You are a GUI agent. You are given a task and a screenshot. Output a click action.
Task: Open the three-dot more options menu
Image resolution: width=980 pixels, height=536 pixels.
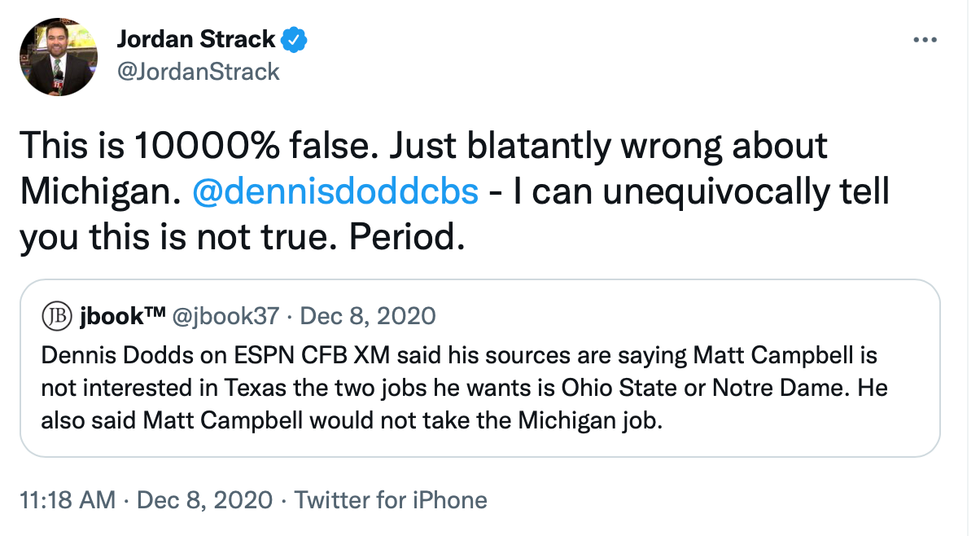click(x=925, y=40)
